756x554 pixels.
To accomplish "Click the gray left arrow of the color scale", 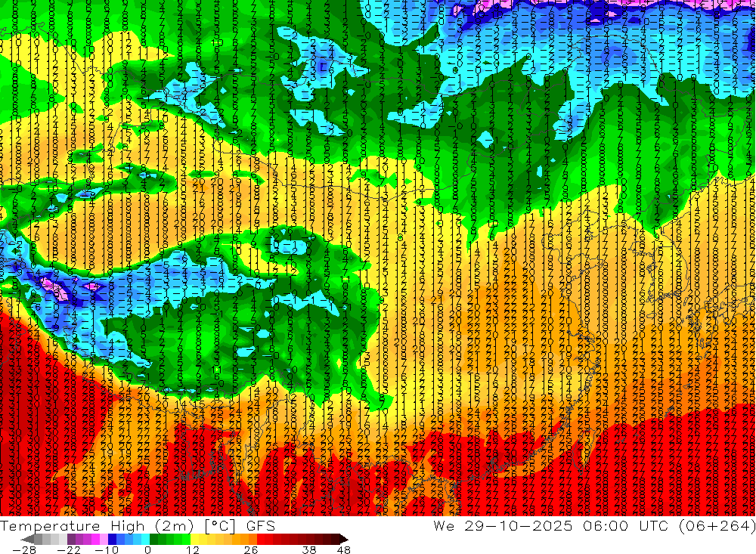I will click(27, 539).
